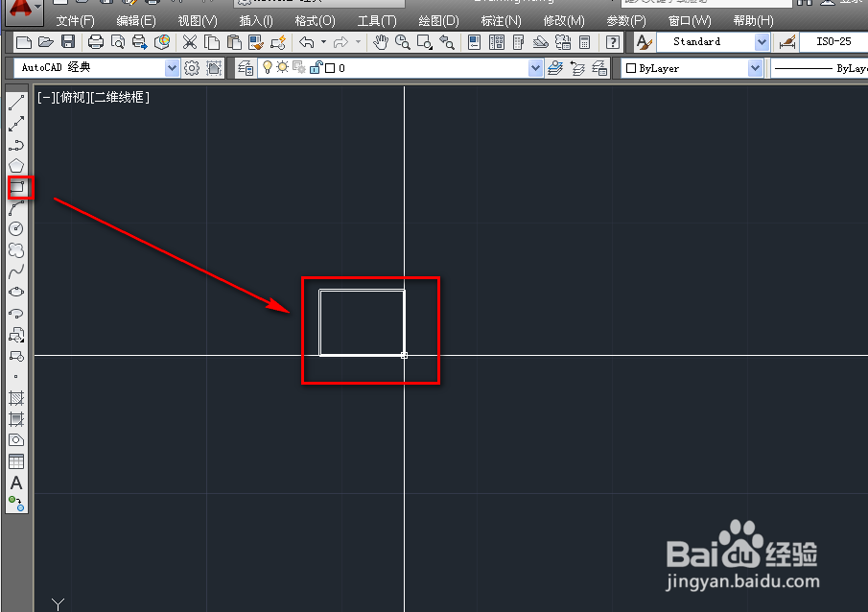Save the current drawing

68,42
